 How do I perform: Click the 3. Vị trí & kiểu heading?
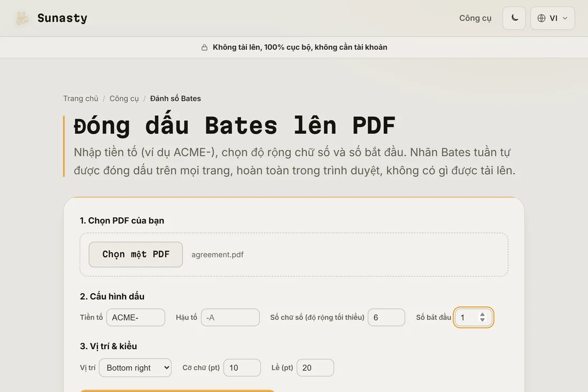pyautogui.click(x=109, y=346)
